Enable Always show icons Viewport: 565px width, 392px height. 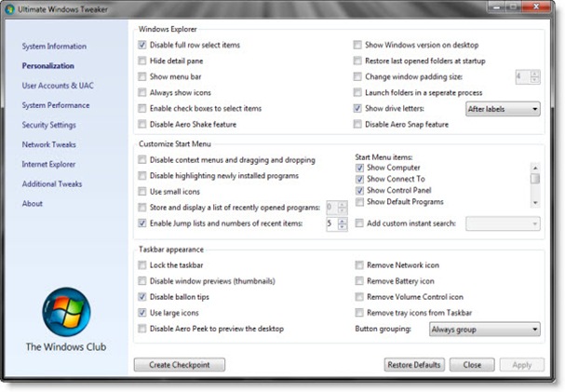142,92
